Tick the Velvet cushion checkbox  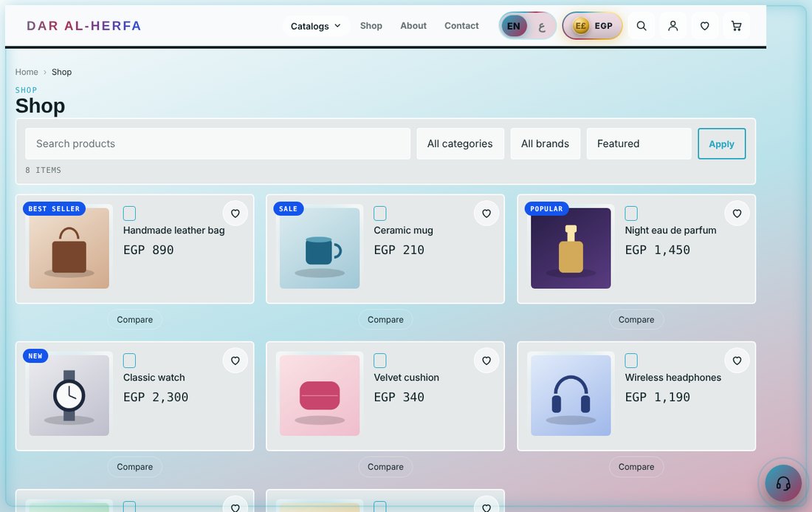tap(380, 360)
